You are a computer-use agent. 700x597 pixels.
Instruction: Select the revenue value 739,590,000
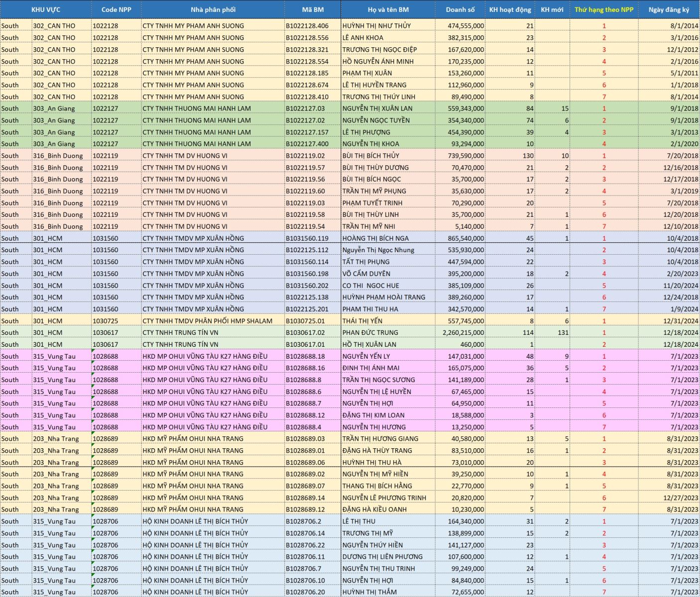point(466,156)
